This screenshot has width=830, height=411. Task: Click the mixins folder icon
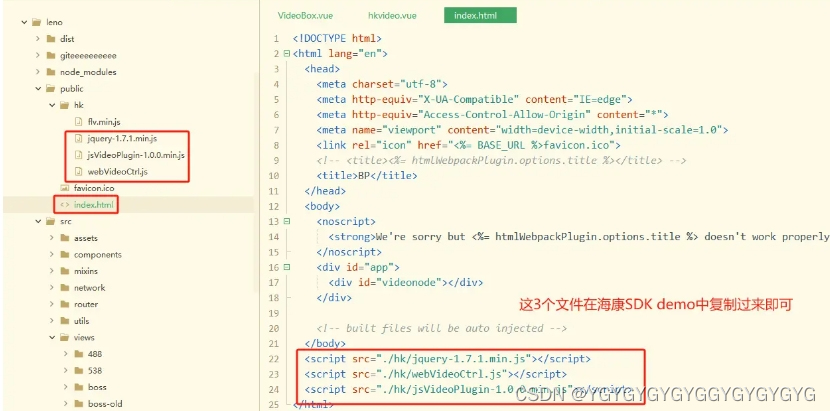pos(65,271)
